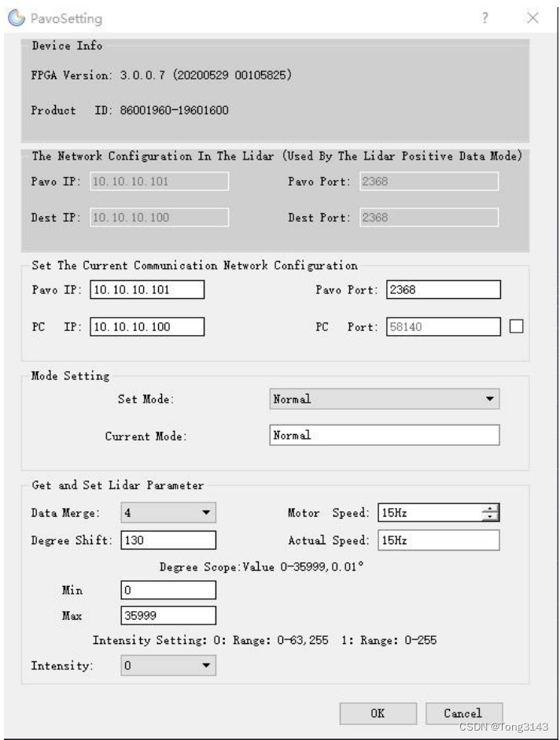560x740 pixels.
Task: Click the FPGA Version text line
Action: tap(161, 75)
